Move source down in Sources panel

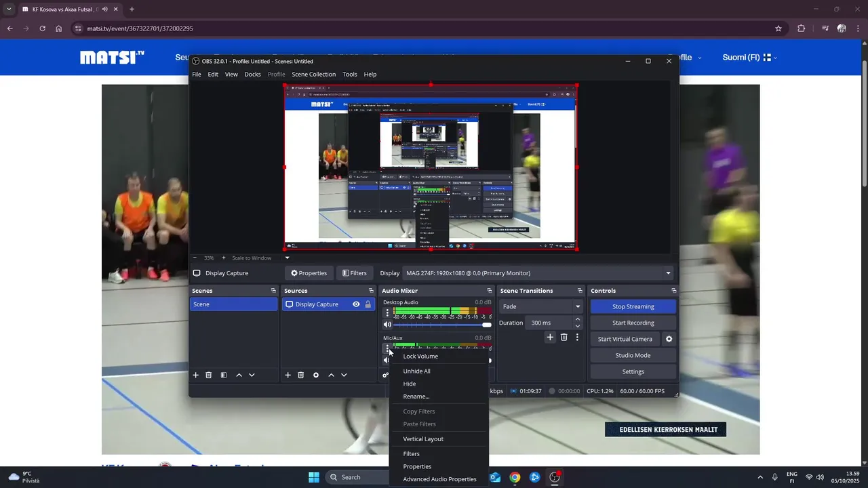coord(344,375)
